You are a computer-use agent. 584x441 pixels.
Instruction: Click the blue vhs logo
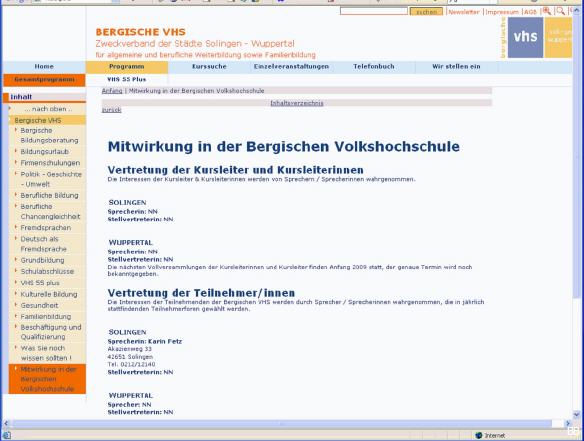[x=525, y=37]
